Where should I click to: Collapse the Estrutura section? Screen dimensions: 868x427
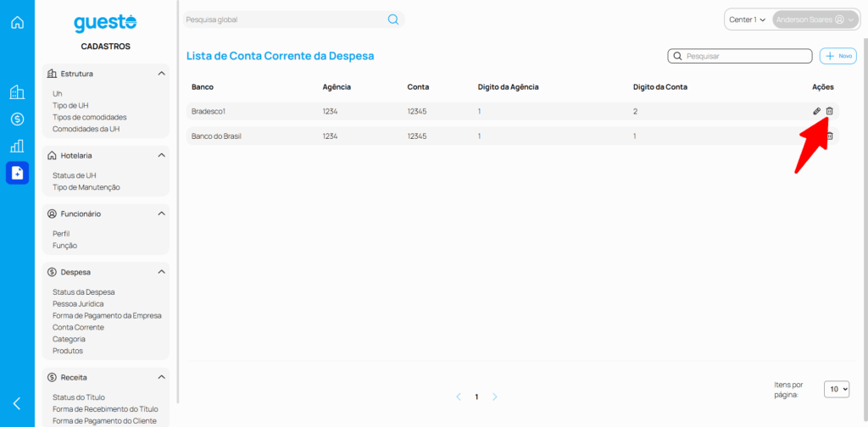[161, 74]
